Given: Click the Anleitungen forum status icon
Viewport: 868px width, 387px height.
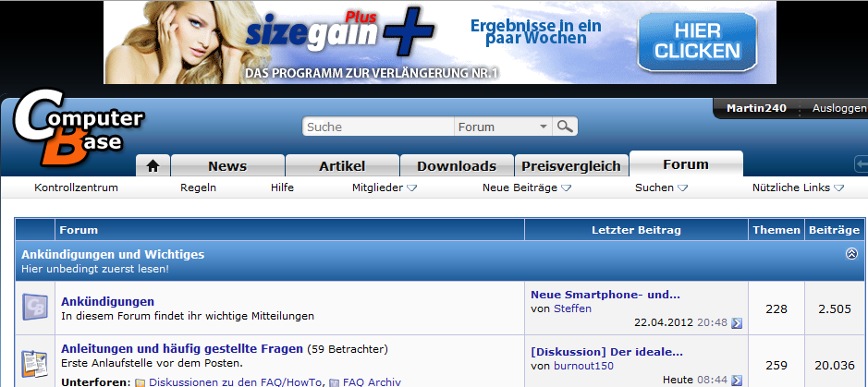Looking at the screenshot, I should tap(35, 363).
